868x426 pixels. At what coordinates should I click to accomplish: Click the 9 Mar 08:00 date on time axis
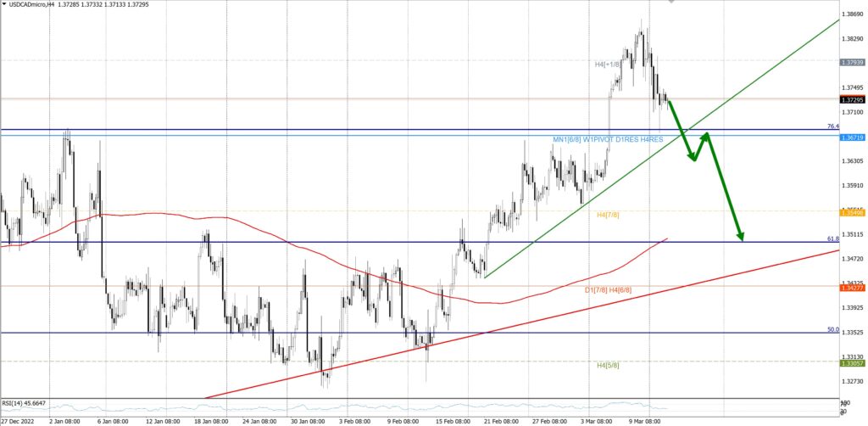648,420
